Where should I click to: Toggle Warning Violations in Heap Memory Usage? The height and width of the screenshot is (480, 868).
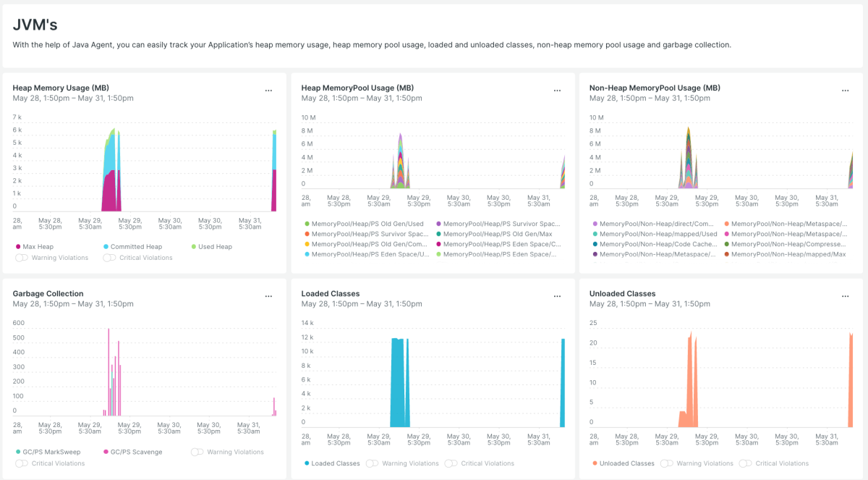click(x=22, y=258)
